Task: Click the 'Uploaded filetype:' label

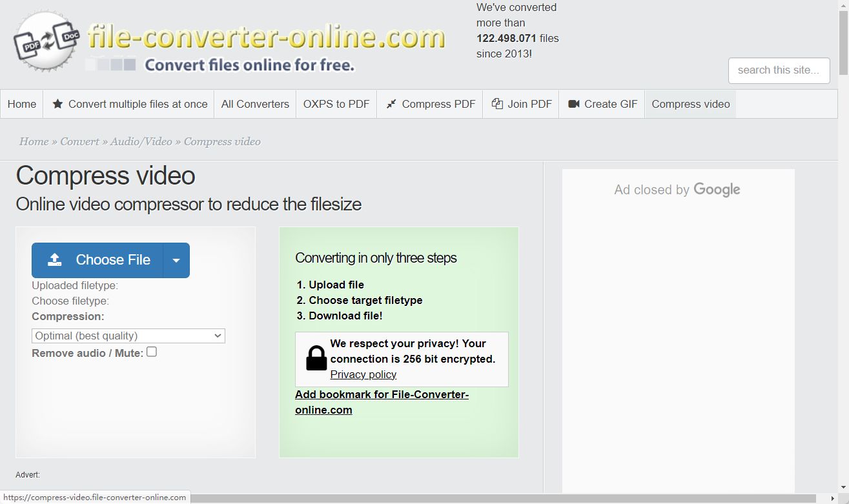Action: point(75,285)
